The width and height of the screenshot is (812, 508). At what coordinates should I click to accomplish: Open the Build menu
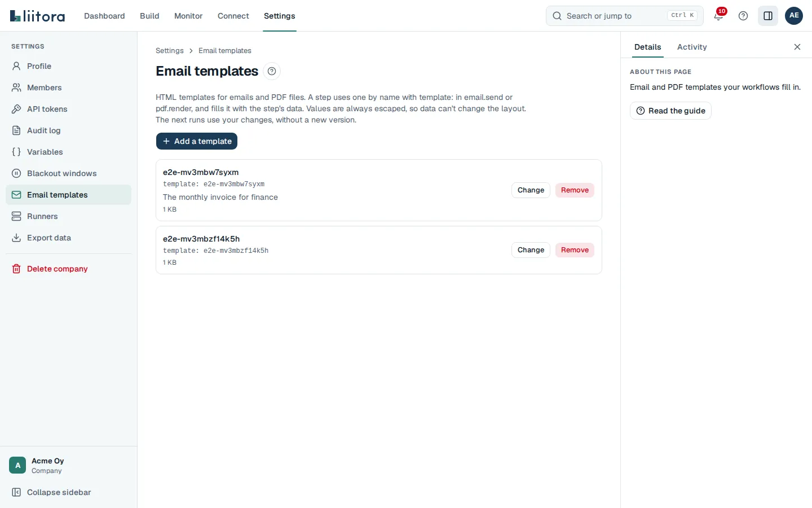tap(149, 16)
